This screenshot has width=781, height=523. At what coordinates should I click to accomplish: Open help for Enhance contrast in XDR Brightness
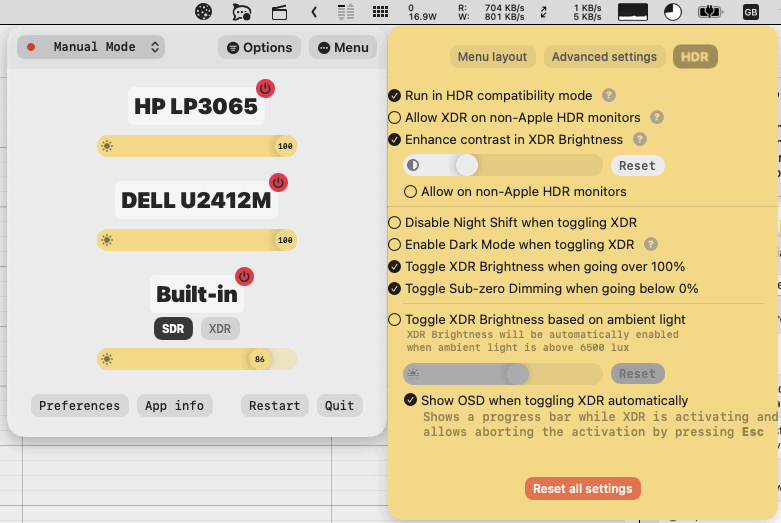[x=640, y=139]
